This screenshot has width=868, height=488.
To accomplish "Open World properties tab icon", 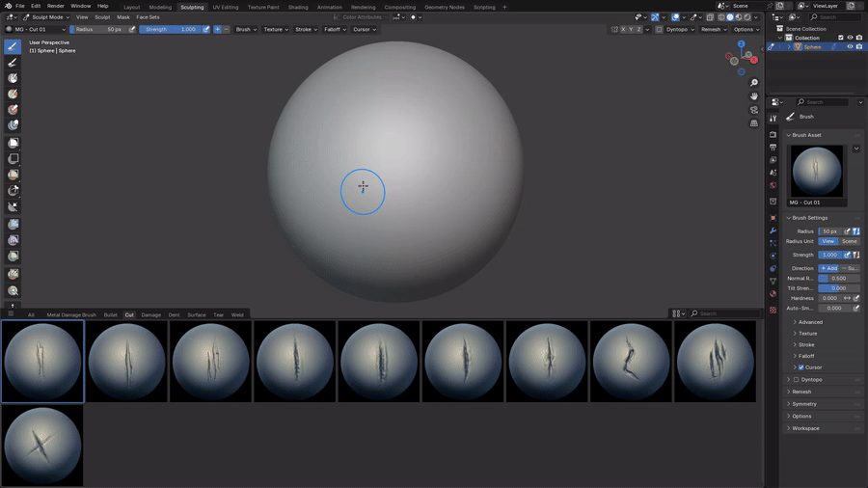I will [773, 185].
